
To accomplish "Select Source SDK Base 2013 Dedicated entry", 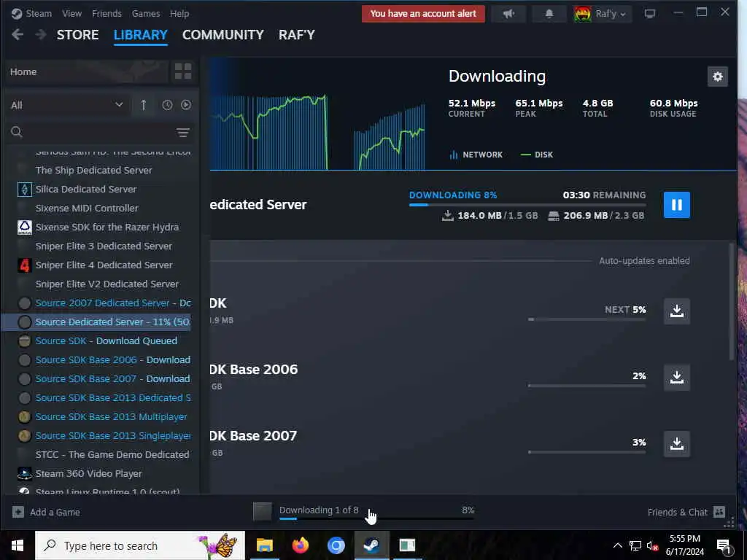I will tap(104, 397).
